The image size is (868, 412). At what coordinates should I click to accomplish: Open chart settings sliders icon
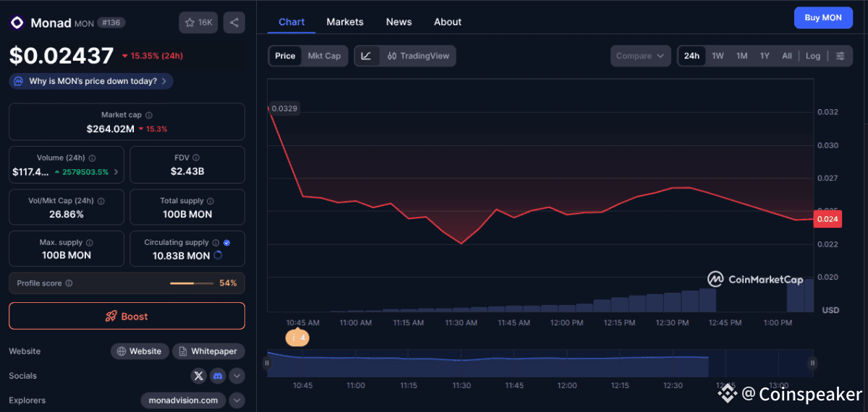(x=840, y=56)
